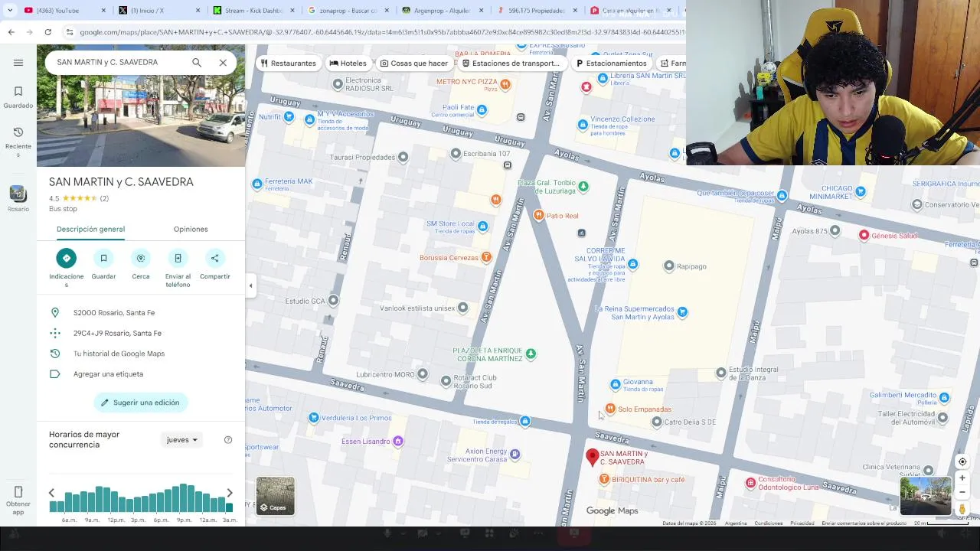The image size is (980, 551).
Task: Filter by Estaciones de transporte chip
Action: pyautogui.click(x=511, y=63)
